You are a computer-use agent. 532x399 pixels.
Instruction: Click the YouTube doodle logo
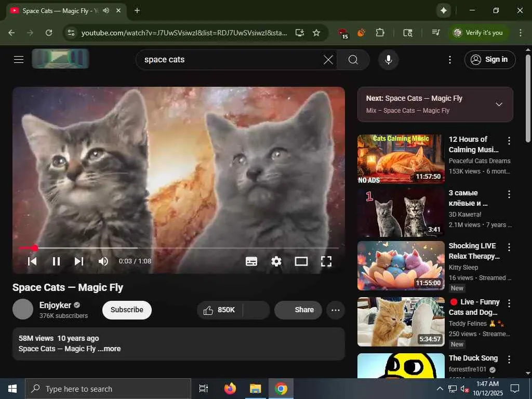point(60,59)
